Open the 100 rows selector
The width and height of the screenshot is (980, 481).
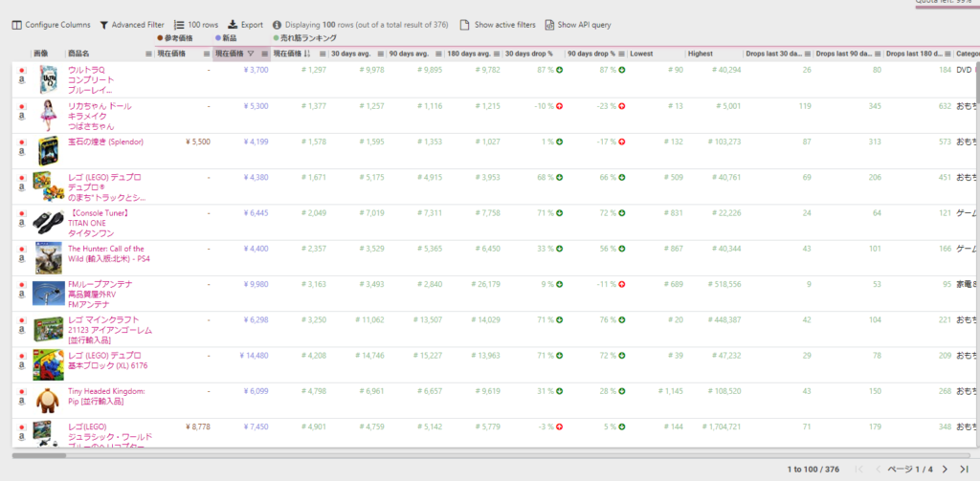tap(196, 25)
